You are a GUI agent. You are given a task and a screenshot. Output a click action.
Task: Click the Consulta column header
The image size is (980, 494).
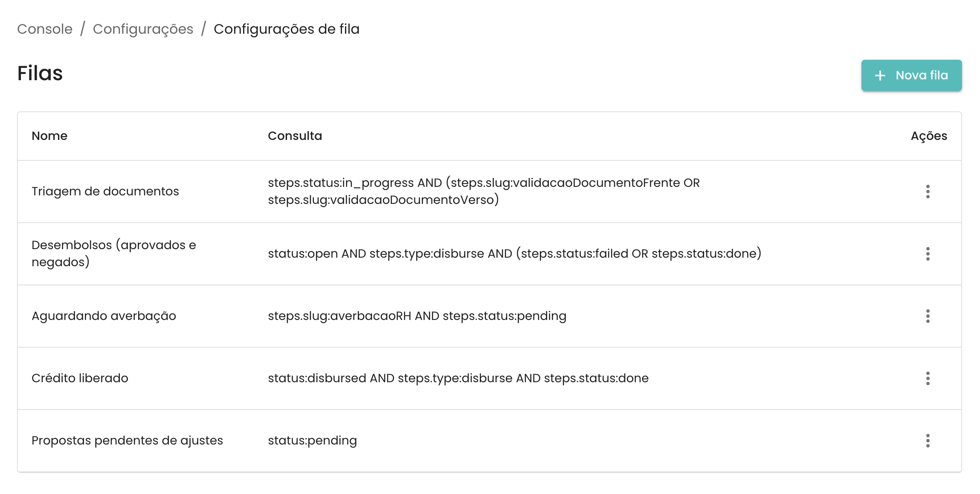295,136
